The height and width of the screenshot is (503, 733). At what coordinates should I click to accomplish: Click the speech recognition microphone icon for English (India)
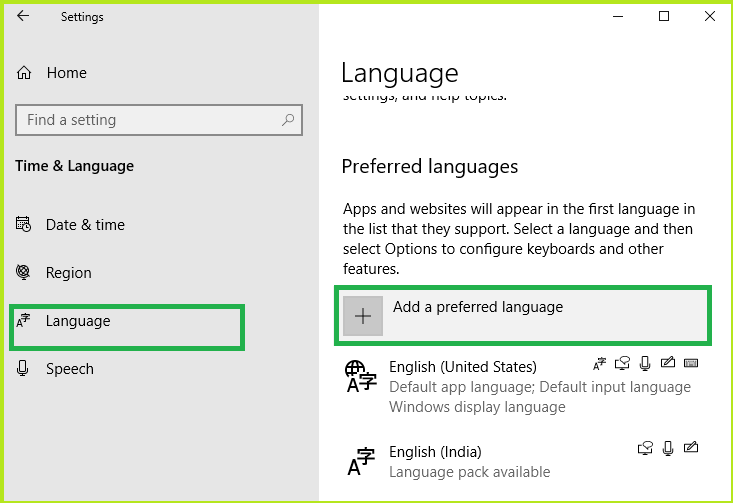[668, 448]
